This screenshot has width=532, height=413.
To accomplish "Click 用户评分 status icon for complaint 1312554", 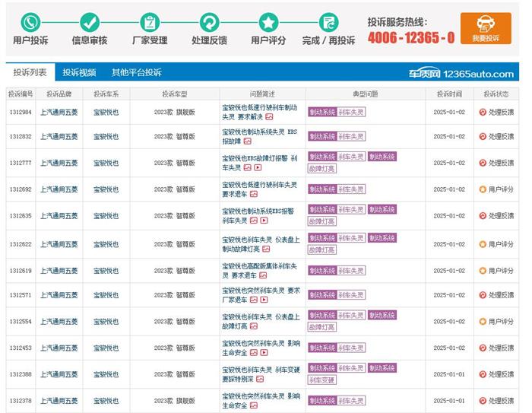I will pos(483,321).
